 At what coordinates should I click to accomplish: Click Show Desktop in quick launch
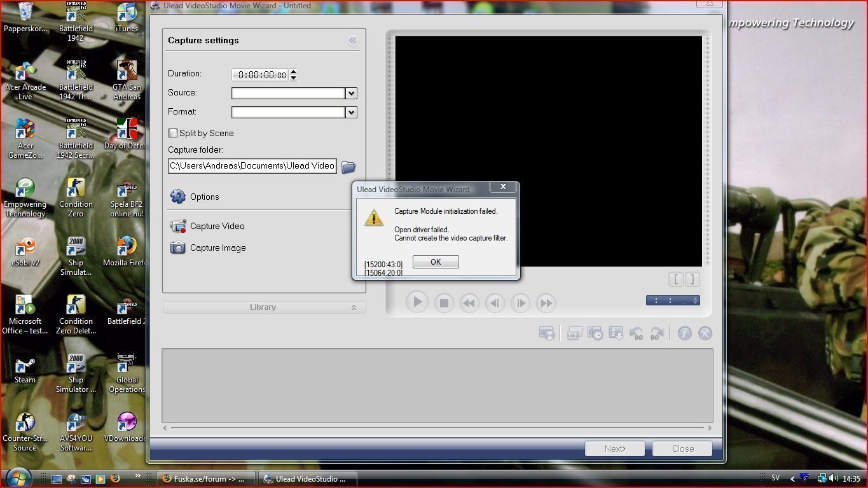[56, 479]
